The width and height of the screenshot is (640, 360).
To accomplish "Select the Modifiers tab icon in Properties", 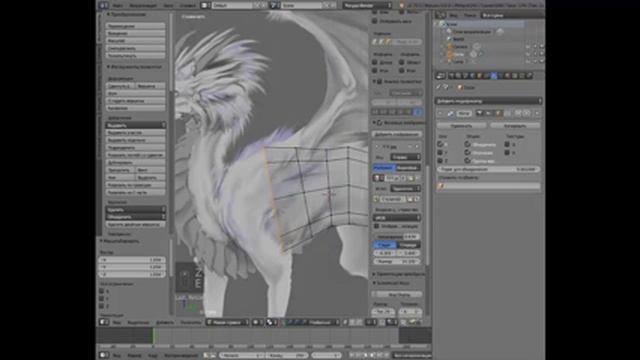I will tap(493, 76).
